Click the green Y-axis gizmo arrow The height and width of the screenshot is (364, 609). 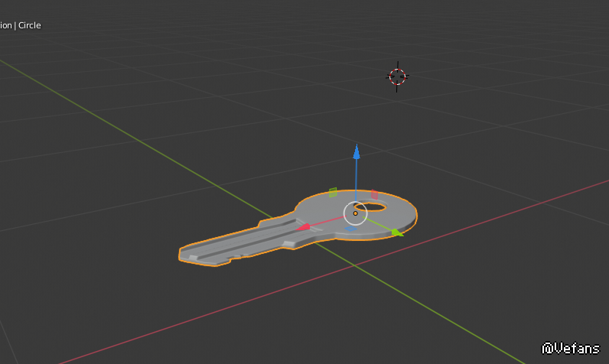coord(396,232)
